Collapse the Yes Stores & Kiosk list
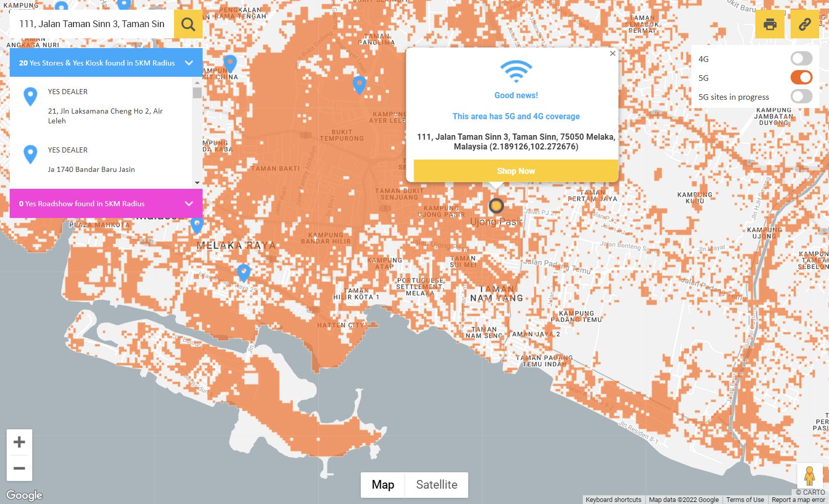 click(x=188, y=63)
